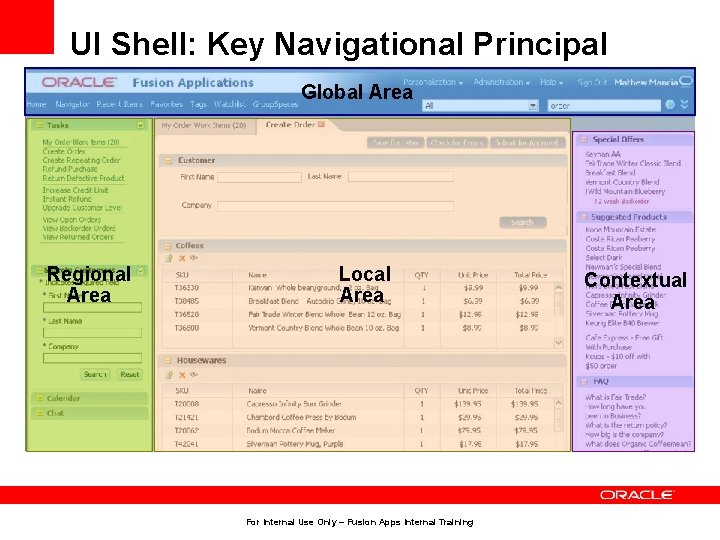Open My Order Work Items task link
The height and width of the screenshot is (540, 720).
point(81,142)
